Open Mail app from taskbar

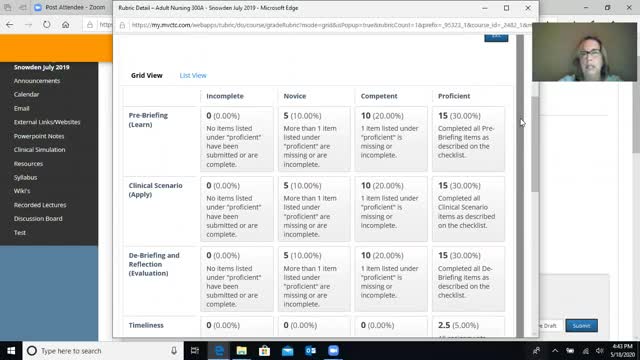tap(287, 351)
